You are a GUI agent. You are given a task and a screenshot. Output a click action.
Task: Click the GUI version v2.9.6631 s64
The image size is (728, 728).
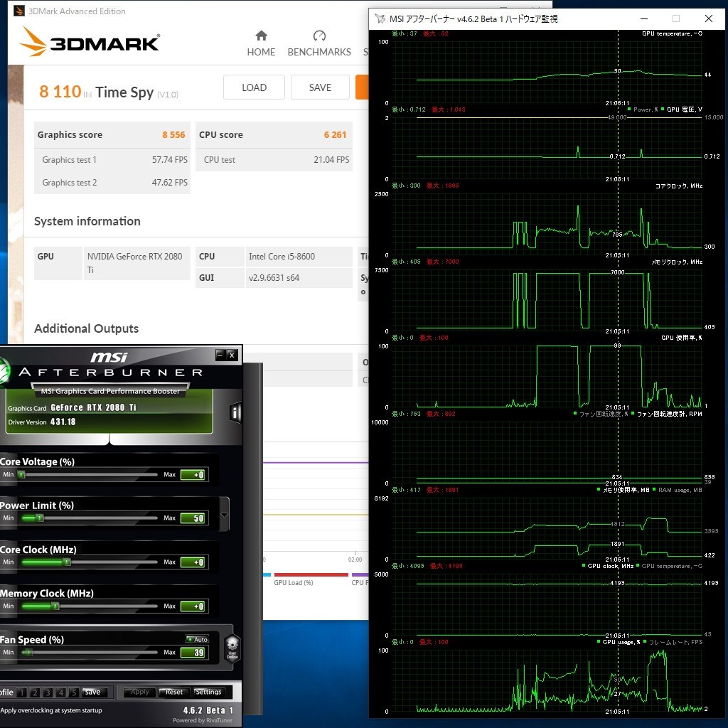coord(299,278)
